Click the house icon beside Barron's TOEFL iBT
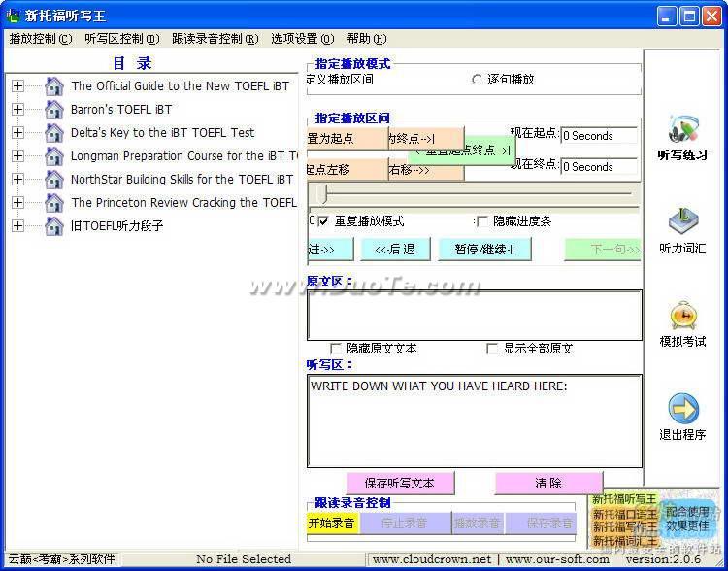The image size is (728, 571). click(x=54, y=109)
